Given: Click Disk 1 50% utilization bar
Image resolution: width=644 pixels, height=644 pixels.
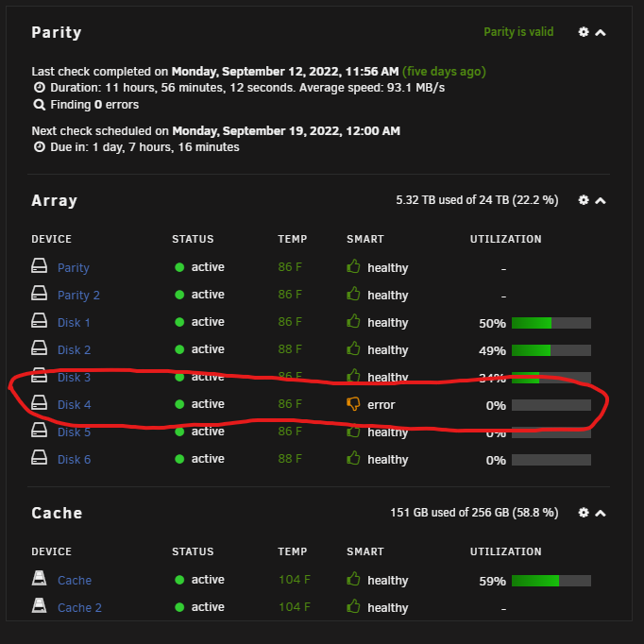Looking at the screenshot, I should (x=551, y=323).
